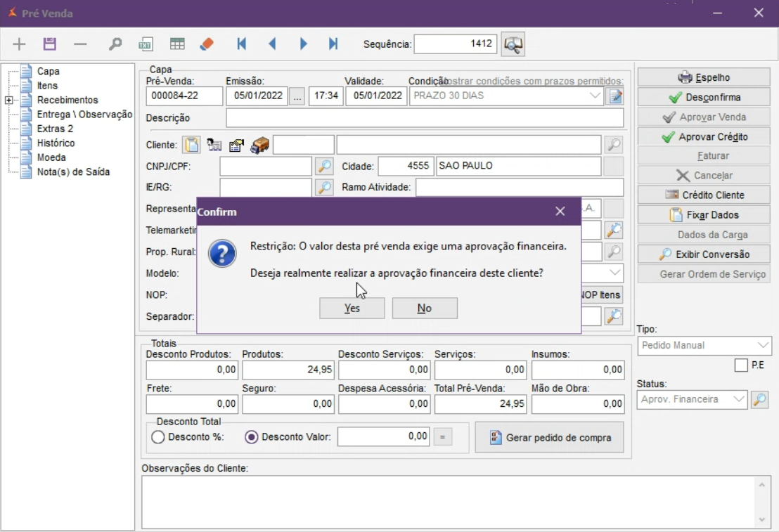779x532 pixels.
Task: Click the toolbar magnifier search icon
Action: [115, 44]
